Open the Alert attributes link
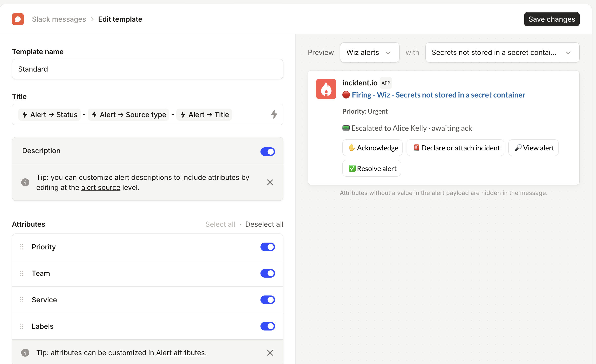Viewport: 596px width, 364px height. click(x=180, y=353)
